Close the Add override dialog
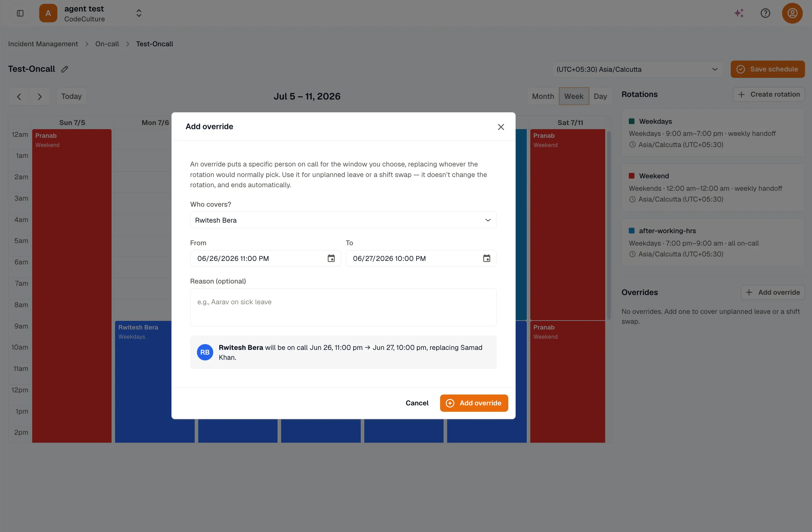This screenshot has width=812, height=532. click(501, 127)
